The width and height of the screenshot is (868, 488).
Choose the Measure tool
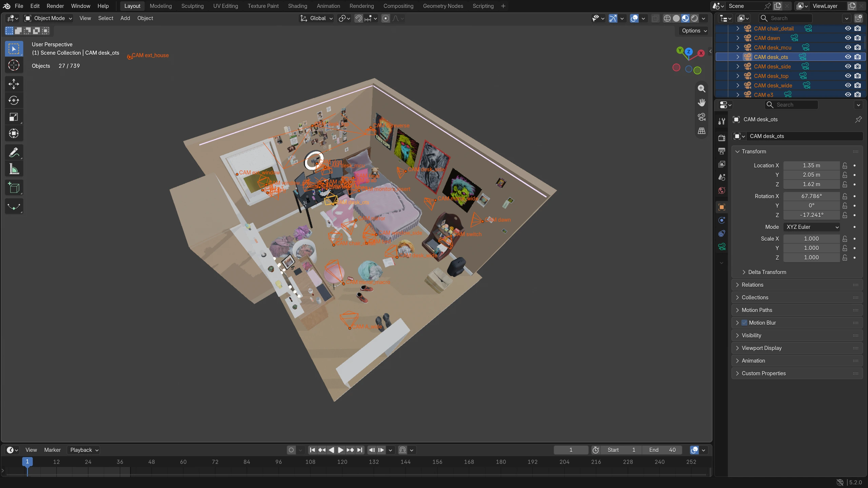(x=14, y=169)
